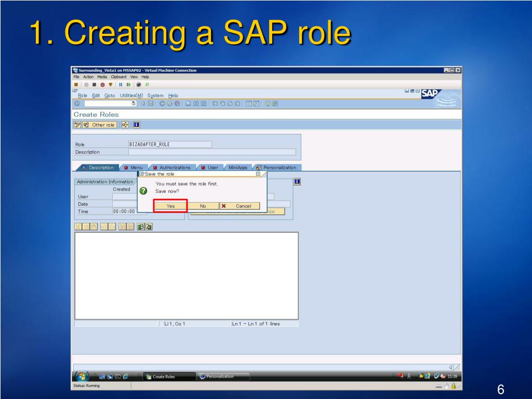
Task: Click the green Back arrow icon
Action: pos(162,103)
